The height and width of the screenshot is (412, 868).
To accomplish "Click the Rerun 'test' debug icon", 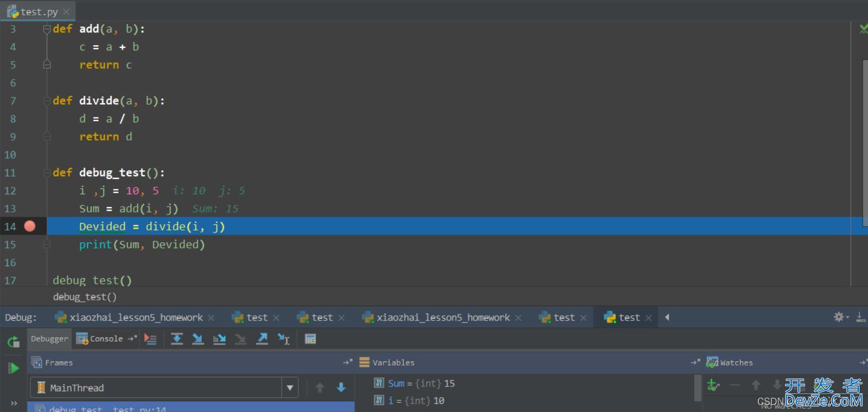I will coord(13,342).
